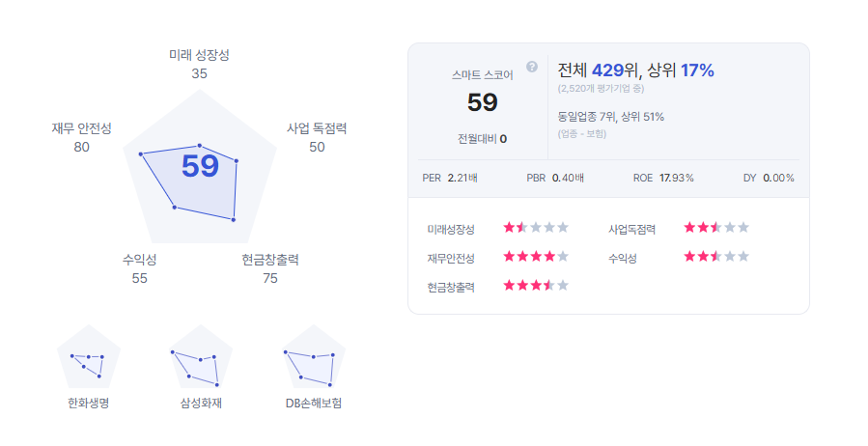Click the 동일업종 7위 ranking text
Screen dimensions: 868x446
tap(585, 117)
